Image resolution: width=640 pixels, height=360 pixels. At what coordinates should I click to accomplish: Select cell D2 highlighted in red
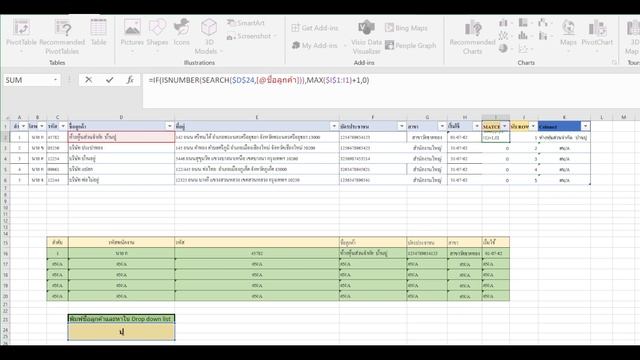(121, 137)
